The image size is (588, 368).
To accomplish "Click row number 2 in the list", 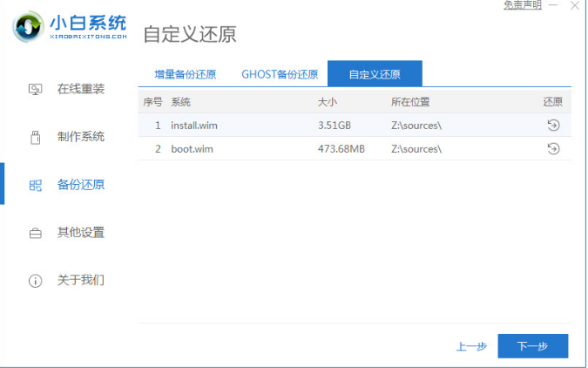I will (x=158, y=149).
